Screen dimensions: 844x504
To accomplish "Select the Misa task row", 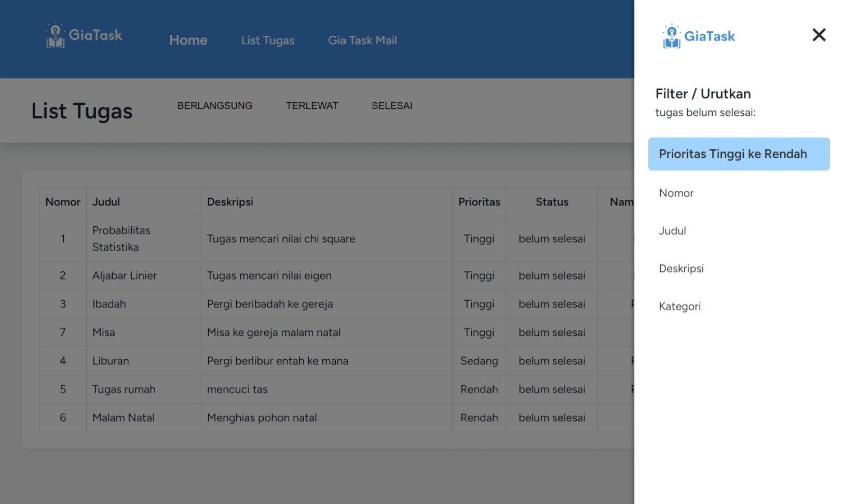I will click(x=260, y=332).
